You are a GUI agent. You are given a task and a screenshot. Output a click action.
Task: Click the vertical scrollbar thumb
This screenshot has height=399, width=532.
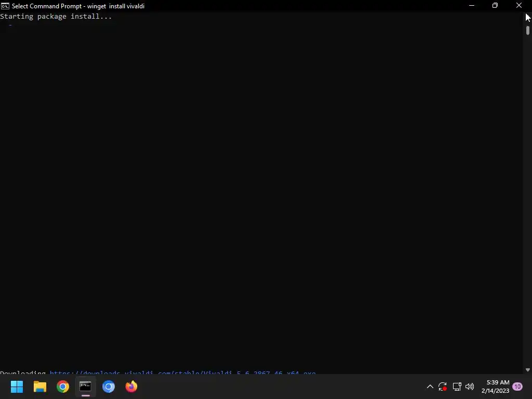[528, 31]
